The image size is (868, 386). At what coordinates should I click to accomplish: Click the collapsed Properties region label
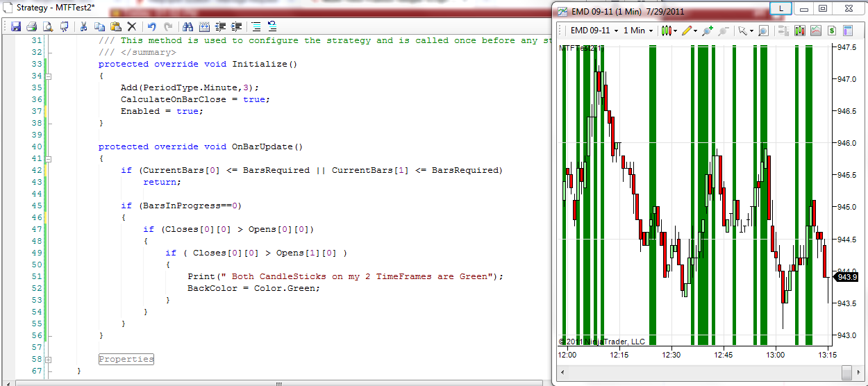pos(126,359)
